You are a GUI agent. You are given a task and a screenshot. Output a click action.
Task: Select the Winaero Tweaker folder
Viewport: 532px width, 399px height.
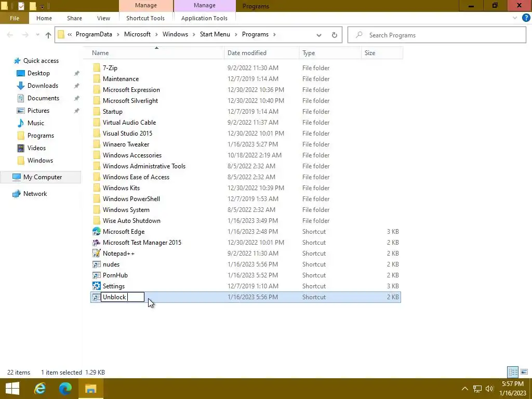click(x=246, y=144)
